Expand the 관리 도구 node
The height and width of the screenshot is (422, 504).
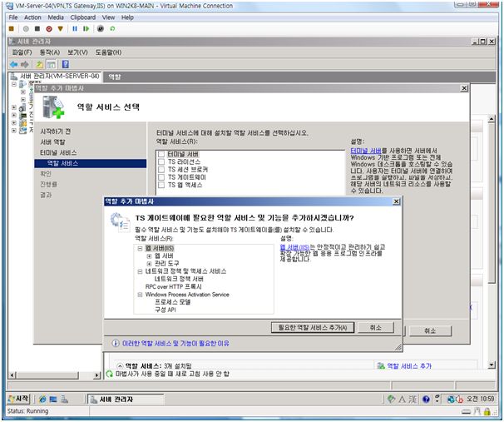tap(149, 264)
